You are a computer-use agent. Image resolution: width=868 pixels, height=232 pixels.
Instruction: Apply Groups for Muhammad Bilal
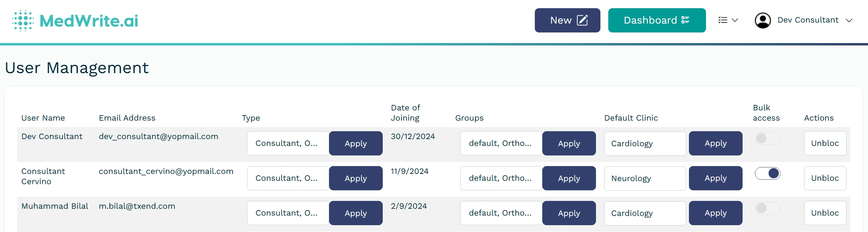click(569, 213)
